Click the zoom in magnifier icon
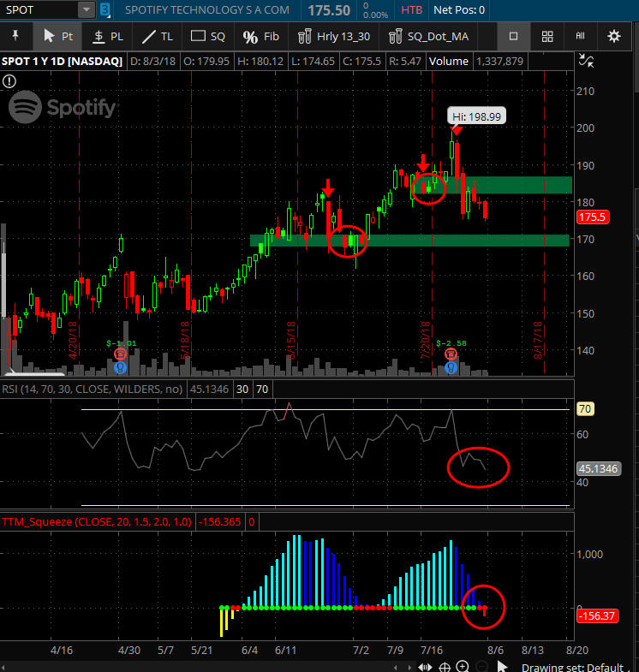Image resolution: width=639 pixels, height=672 pixels. coord(462,666)
